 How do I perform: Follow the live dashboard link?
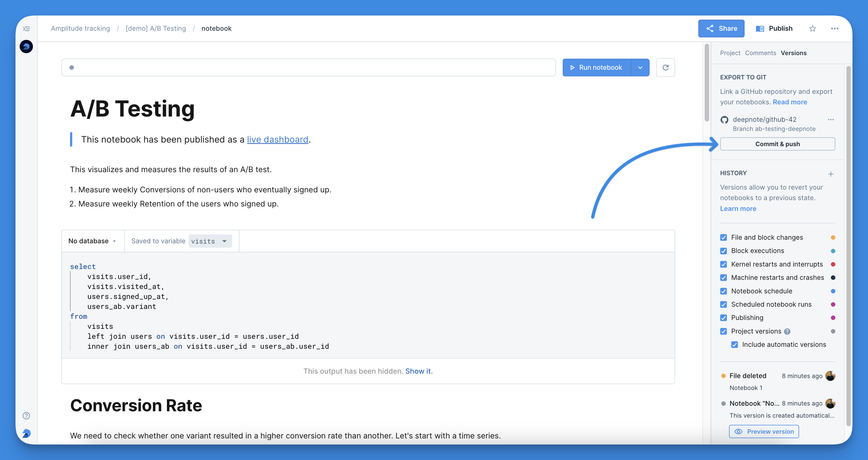pos(278,139)
